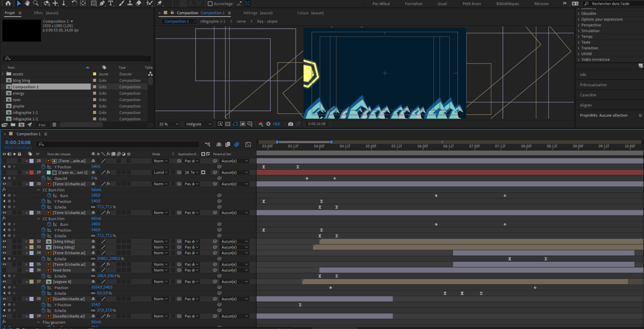Open the infographie 1-1 viewer tab
The image size is (644, 329).
(x=213, y=21)
